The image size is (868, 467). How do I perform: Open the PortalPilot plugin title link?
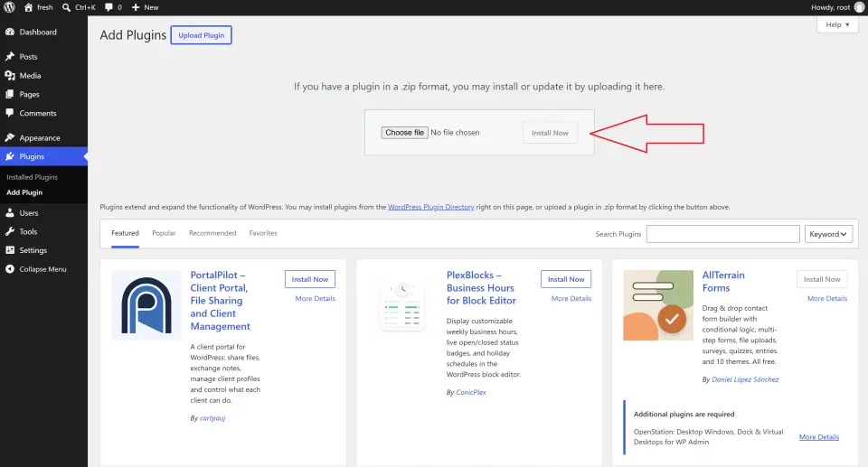tap(221, 301)
